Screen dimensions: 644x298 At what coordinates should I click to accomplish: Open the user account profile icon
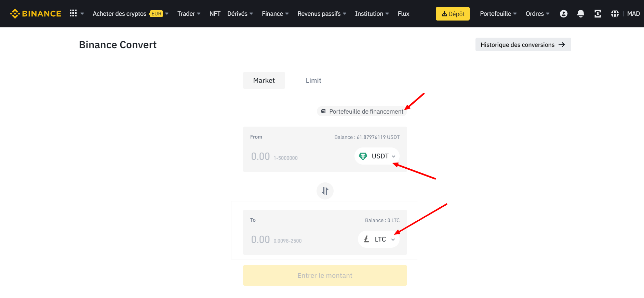point(563,14)
